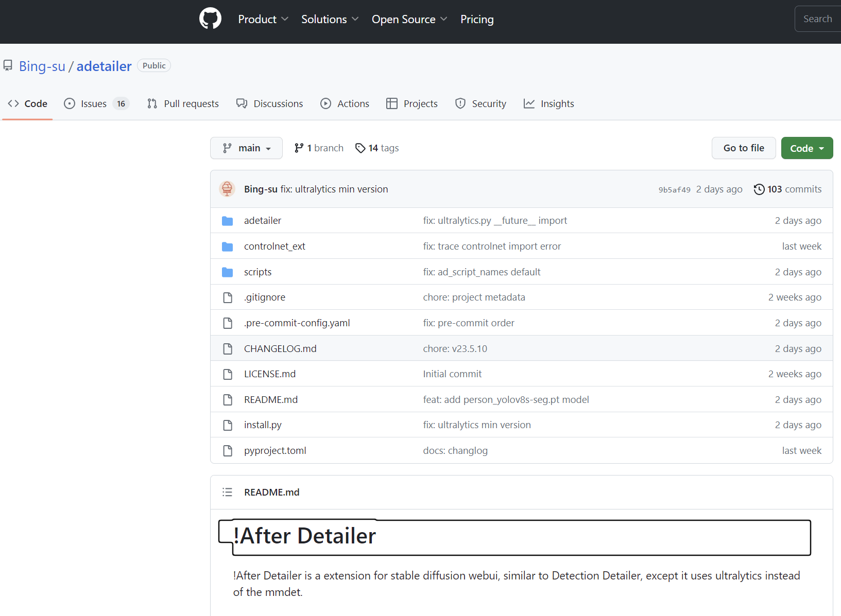The width and height of the screenshot is (841, 616).
Task: Click Bing-su avatar in commit header
Action: (x=227, y=189)
